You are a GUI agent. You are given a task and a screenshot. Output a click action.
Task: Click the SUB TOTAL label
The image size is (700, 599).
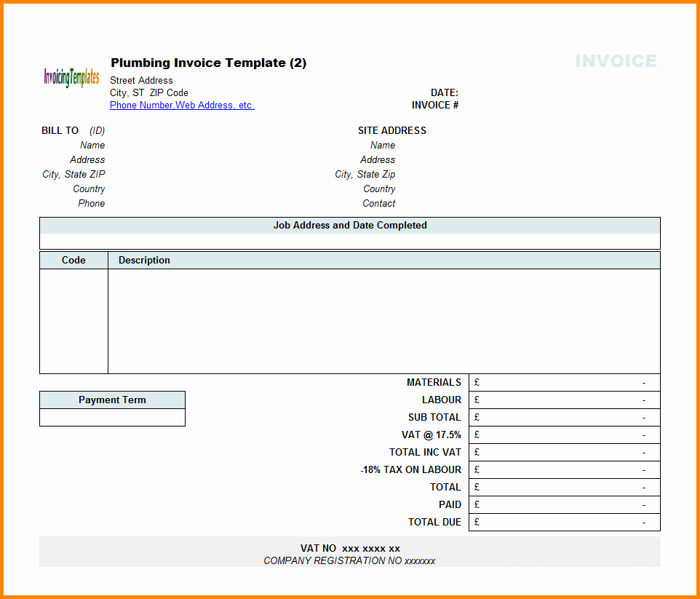[434, 418]
